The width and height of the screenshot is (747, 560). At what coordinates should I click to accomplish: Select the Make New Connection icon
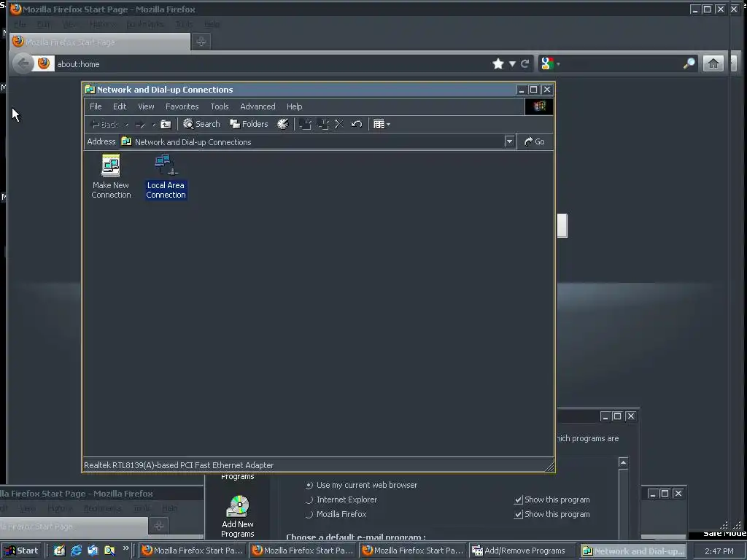click(111, 176)
